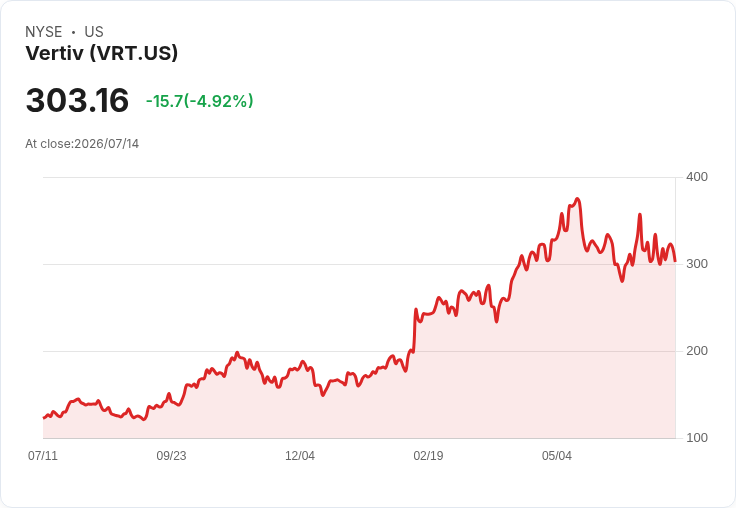Click the 400 price axis label
736x508 pixels.
coord(697,177)
